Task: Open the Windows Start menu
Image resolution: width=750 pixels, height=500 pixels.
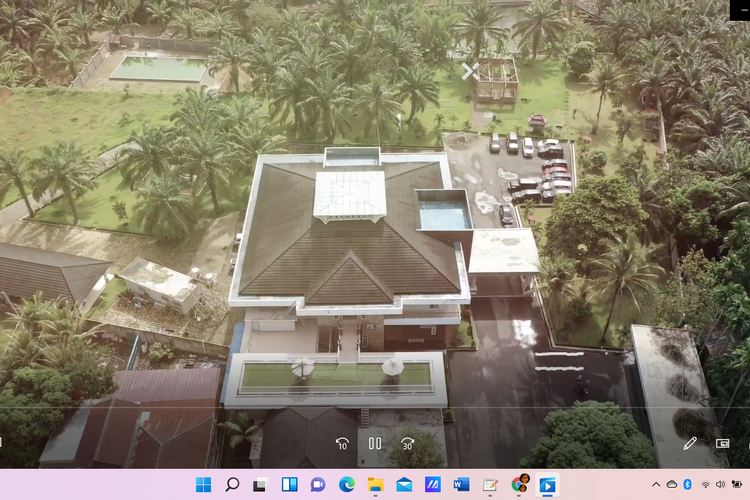Action: tap(203, 485)
